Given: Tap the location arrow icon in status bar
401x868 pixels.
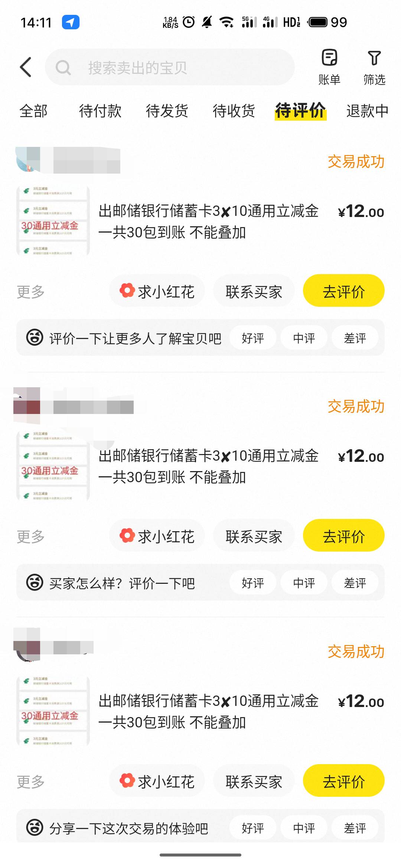Looking at the screenshot, I should pos(71,22).
